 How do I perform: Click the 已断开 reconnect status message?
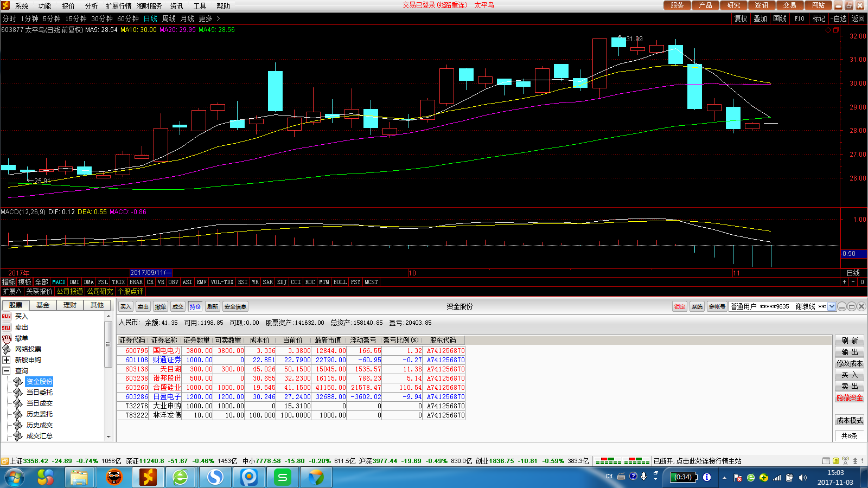pyautogui.click(x=697, y=461)
